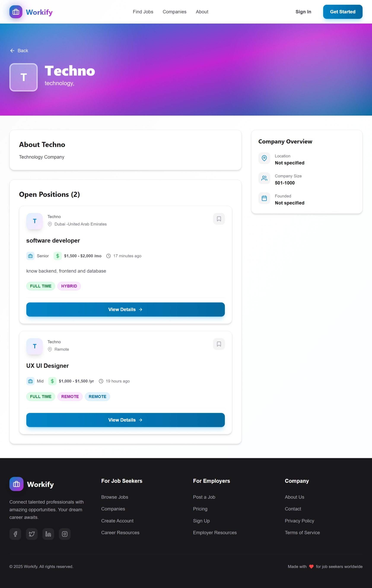Click the footer Workify briefcase logo

coord(16,484)
